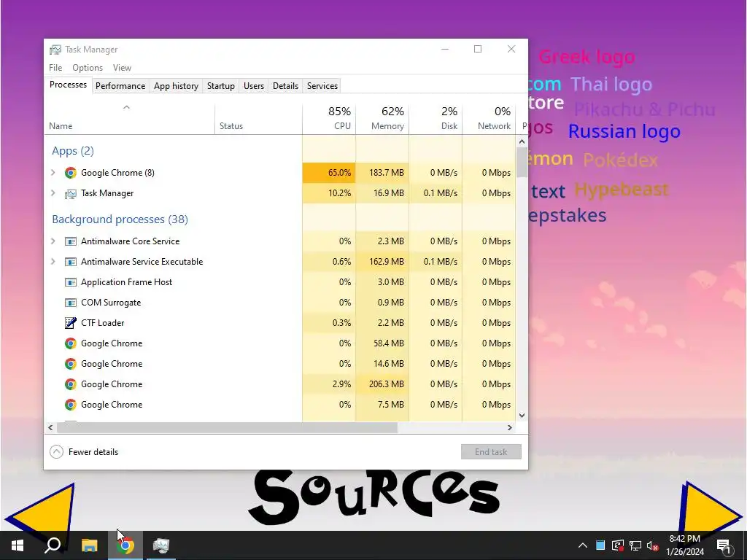Click the Task Manager taskbar icon
The width and height of the screenshot is (747, 560).
tap(161, 545)
